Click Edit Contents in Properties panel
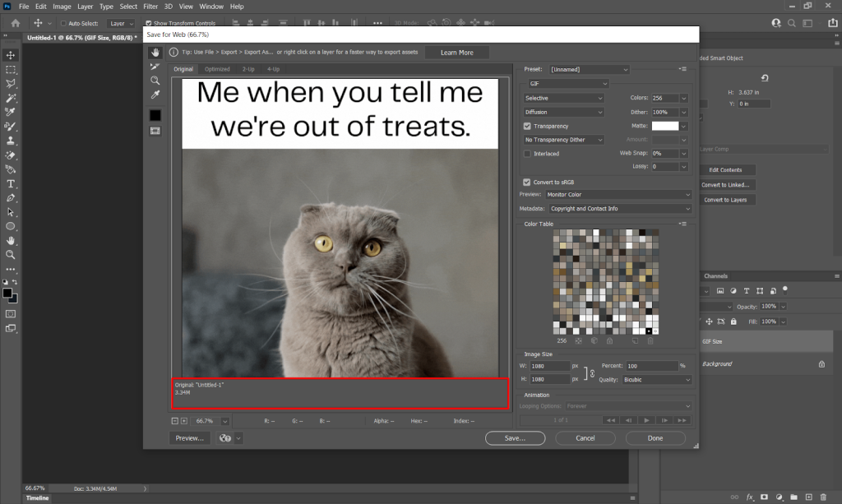Image resolution: width=842 pixels, height=504 pixels. pyautogui.click(x=725, y=169)
